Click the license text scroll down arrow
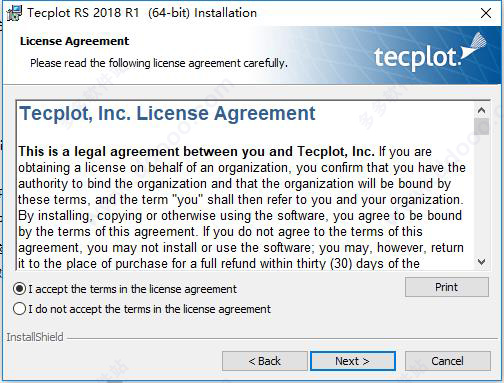Screen dimensions: 504x383 tap(481, 262)
